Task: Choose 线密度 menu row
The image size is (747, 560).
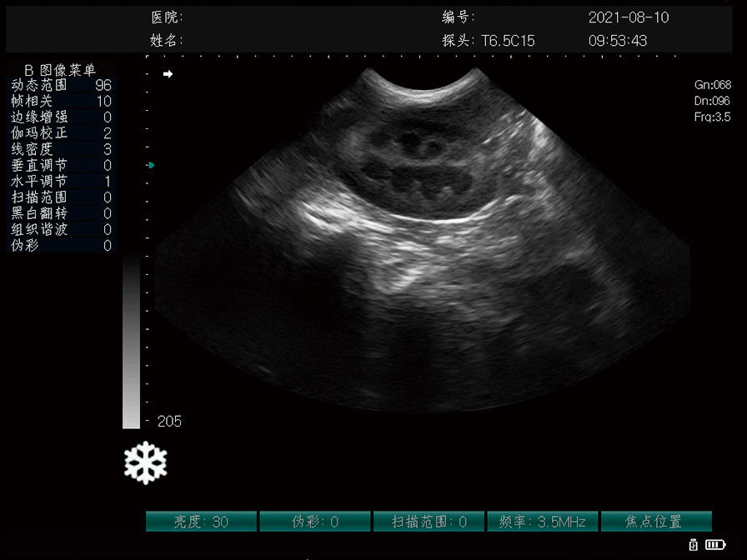Action: (61, 149)
